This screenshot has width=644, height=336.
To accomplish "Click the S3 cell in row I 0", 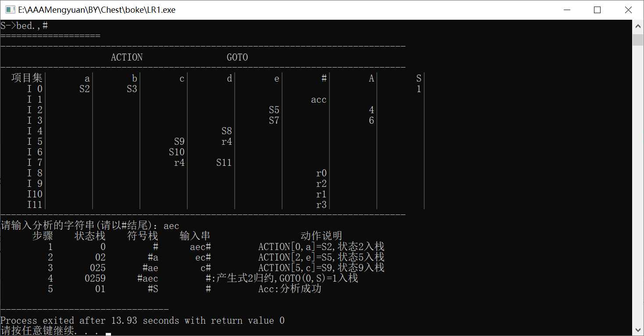I will coord(132,89).
